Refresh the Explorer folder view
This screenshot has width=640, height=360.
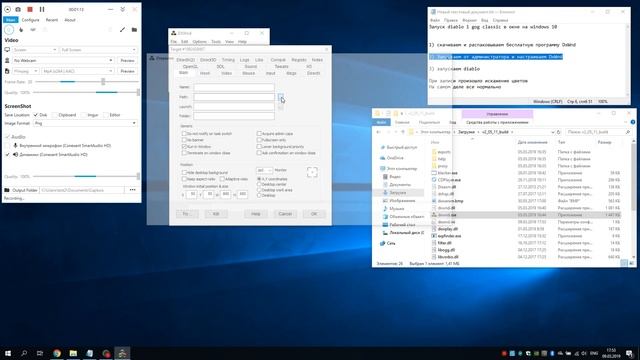point(558,132)
